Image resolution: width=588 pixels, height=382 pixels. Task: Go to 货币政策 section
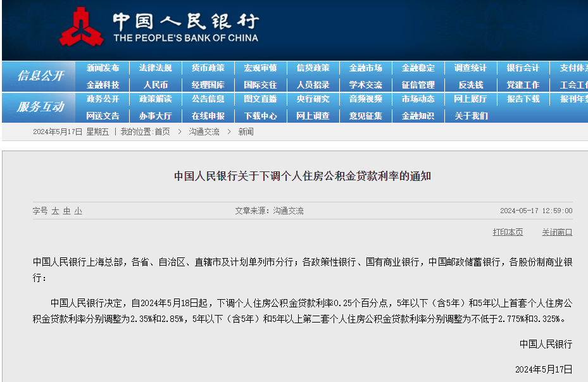208,68
